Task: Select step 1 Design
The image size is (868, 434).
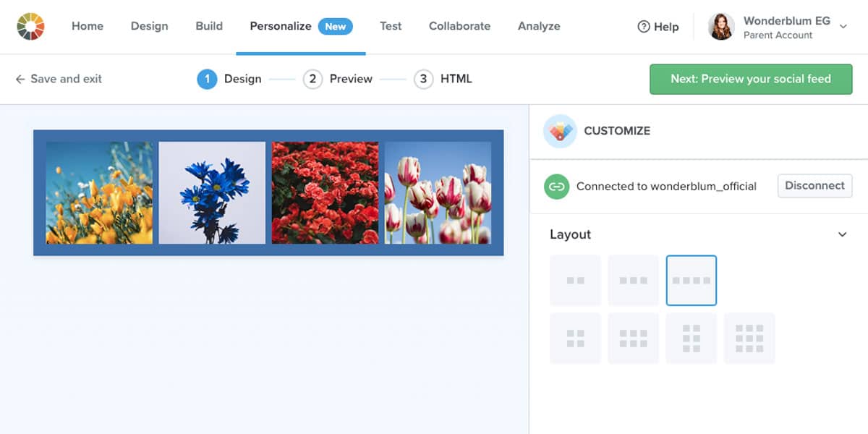Action: [229, 79]
